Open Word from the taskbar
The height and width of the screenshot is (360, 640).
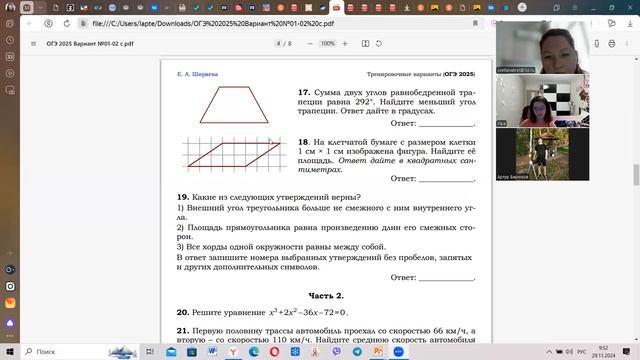point(212,351)
